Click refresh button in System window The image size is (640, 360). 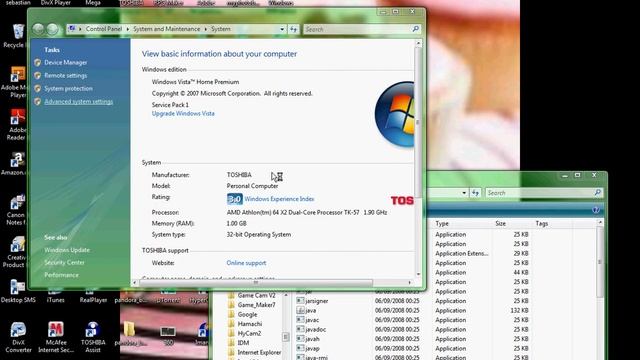293,29
